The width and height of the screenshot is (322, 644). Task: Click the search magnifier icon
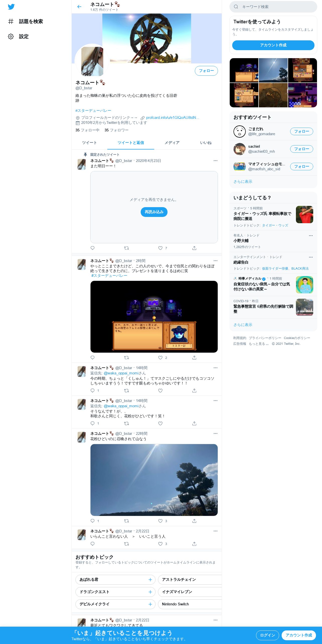click(x=236, y=7)
